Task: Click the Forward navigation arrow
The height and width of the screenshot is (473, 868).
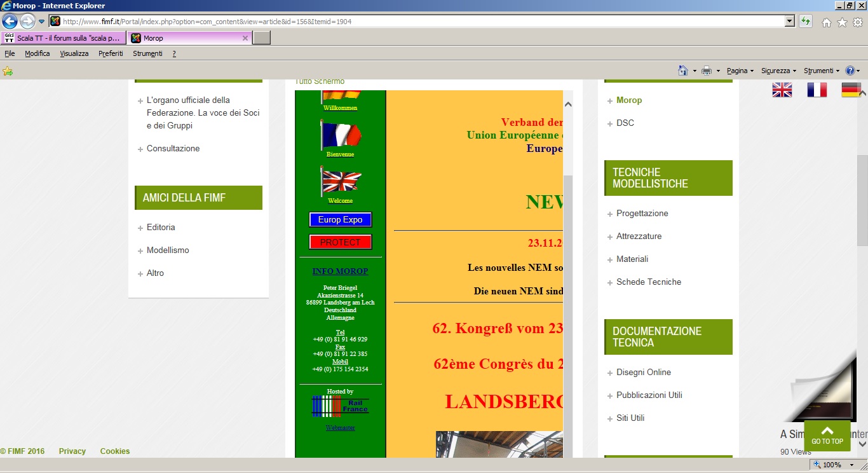Action: 27,21
